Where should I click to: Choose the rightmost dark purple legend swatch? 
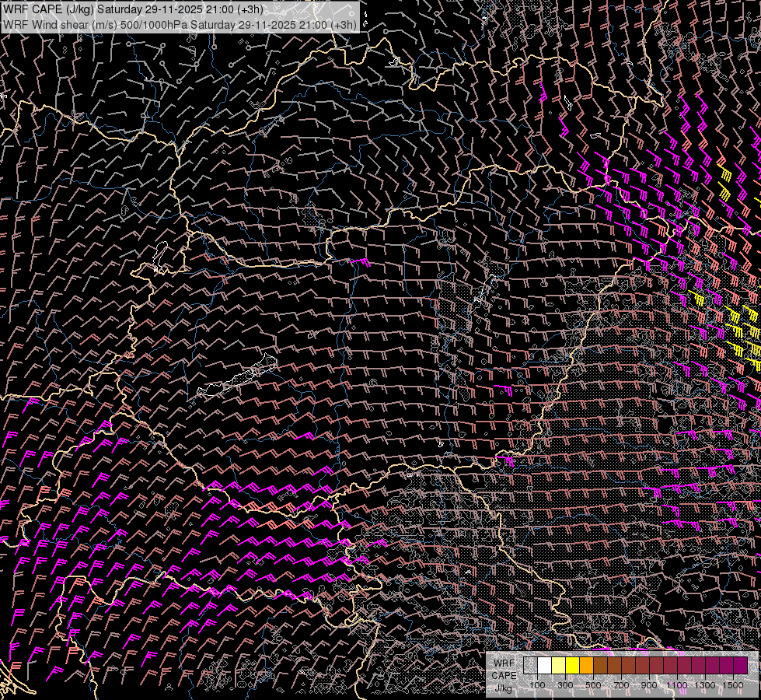pos(741,666)
